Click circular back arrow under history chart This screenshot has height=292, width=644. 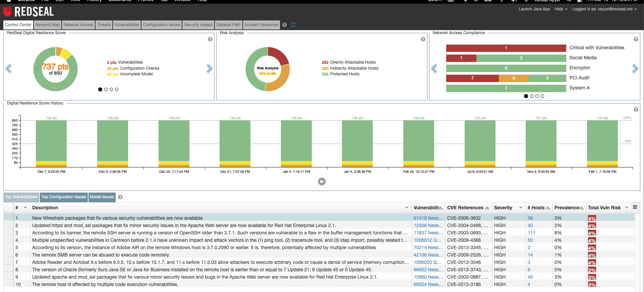(322, 181)
